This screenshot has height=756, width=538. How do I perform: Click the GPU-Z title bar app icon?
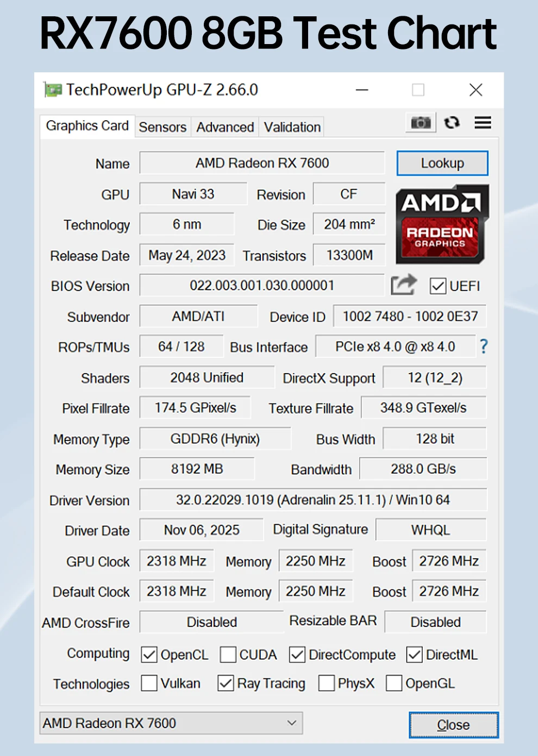pyautogui.click(x=53, y=90)
